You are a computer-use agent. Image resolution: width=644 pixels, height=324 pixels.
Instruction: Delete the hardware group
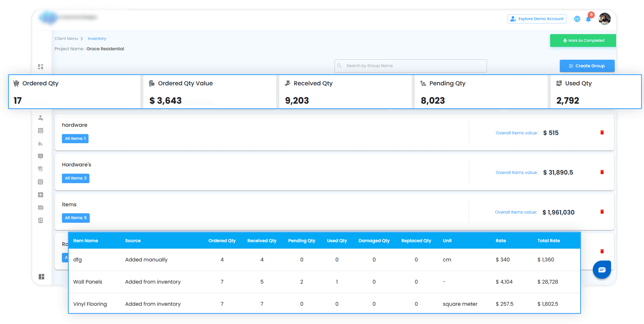pyautogui.click(x=602, y=132)
